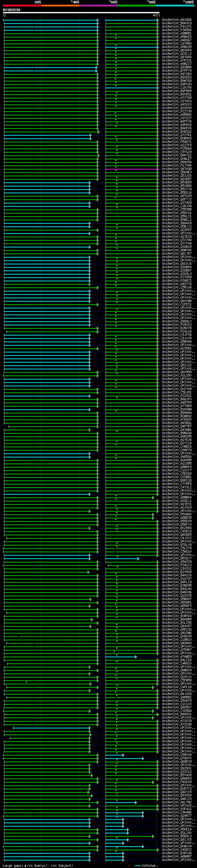Click the Large gaps legend text
This screenshot has height=868, width=197.
[38, 866]
